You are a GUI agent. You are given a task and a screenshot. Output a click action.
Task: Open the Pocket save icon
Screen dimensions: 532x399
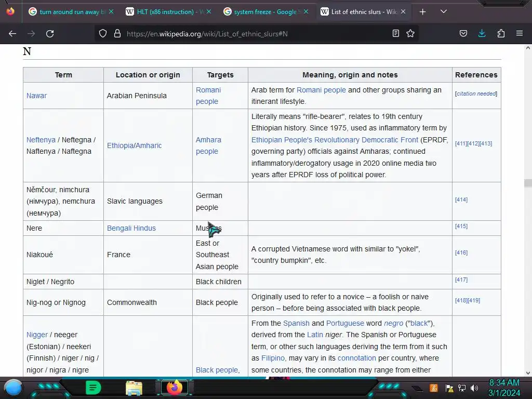tap(463, 33)
